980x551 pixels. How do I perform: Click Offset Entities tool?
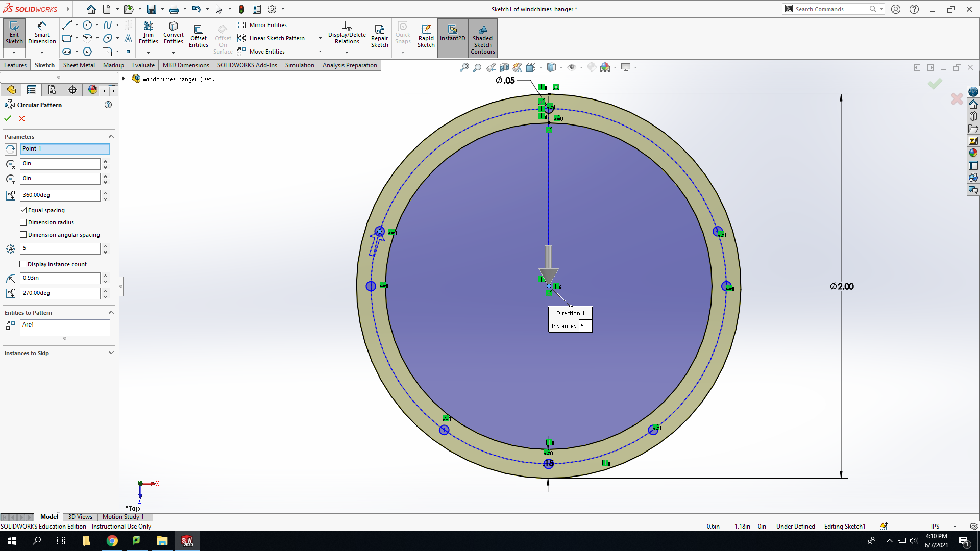pos(199,36)
